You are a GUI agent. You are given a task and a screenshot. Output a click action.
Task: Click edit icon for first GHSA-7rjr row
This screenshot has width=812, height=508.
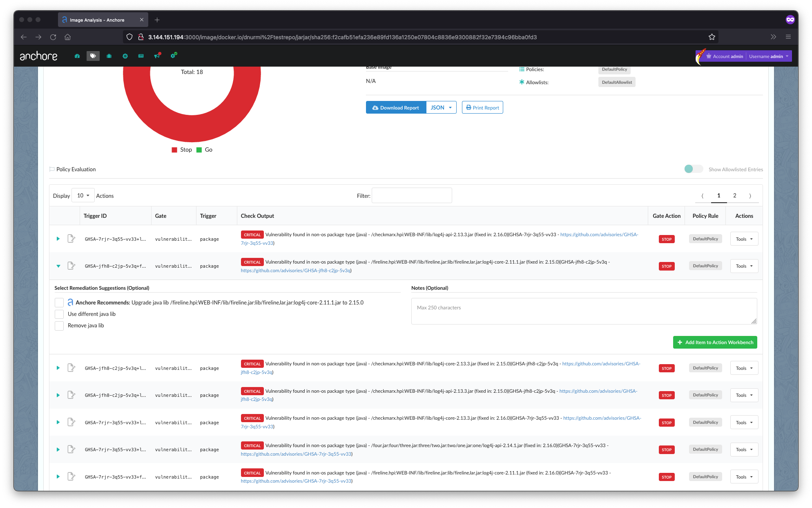[71, 239]
